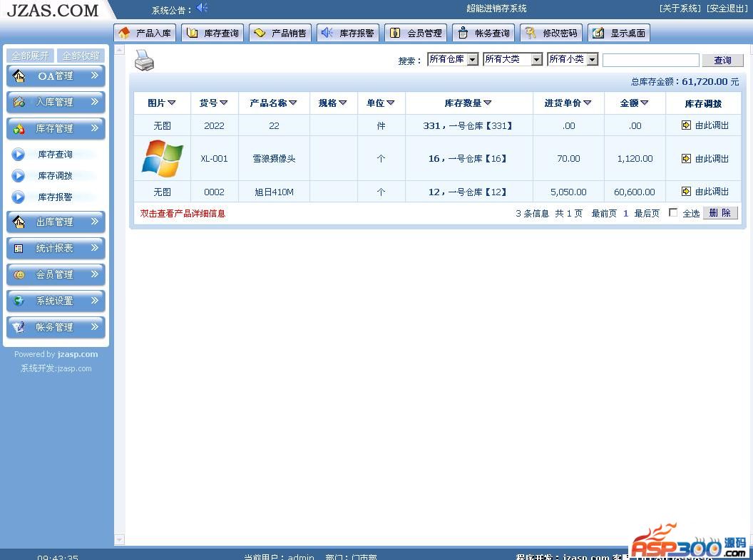Click product name 旭日410M cell
This screenshot has height=560, width=753.
(x=274, y=192)
